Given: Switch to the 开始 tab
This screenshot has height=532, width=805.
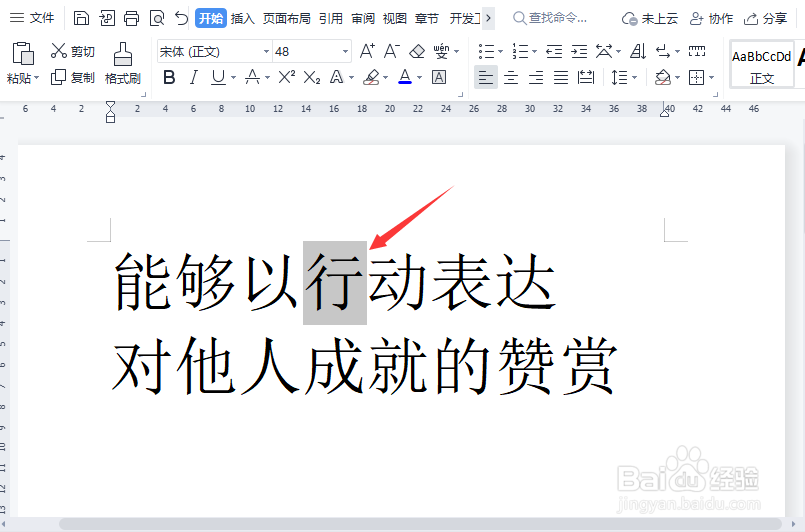Looking at the screenshot, I should pos(211,18).
